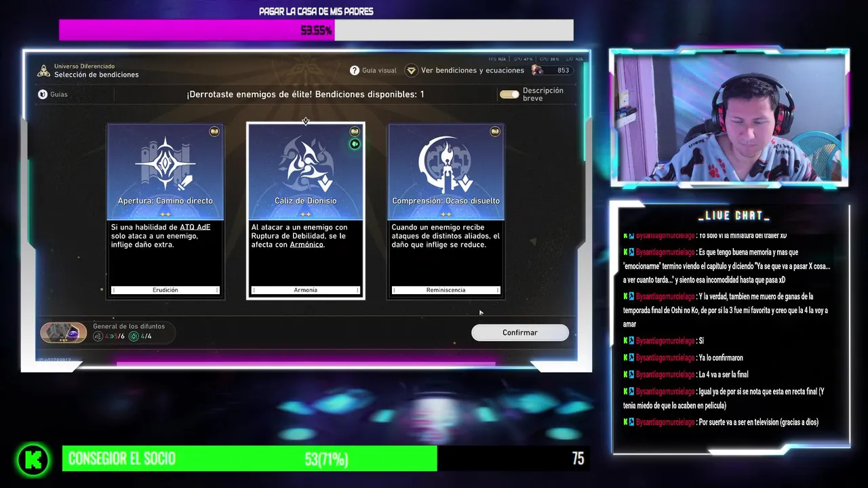868x488 pixels.
Task: Open Ver bendiciones y ecuaciones triangle icon
Action: 411,70
